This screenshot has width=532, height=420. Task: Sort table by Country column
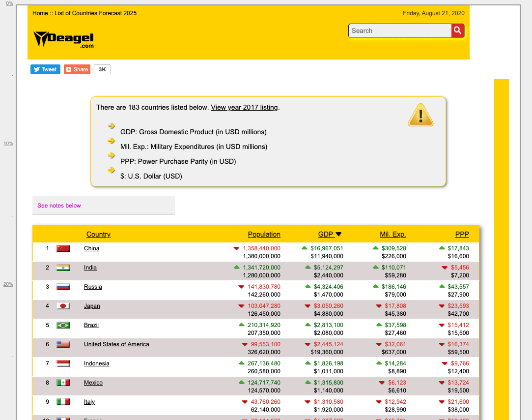click(98, 234)
